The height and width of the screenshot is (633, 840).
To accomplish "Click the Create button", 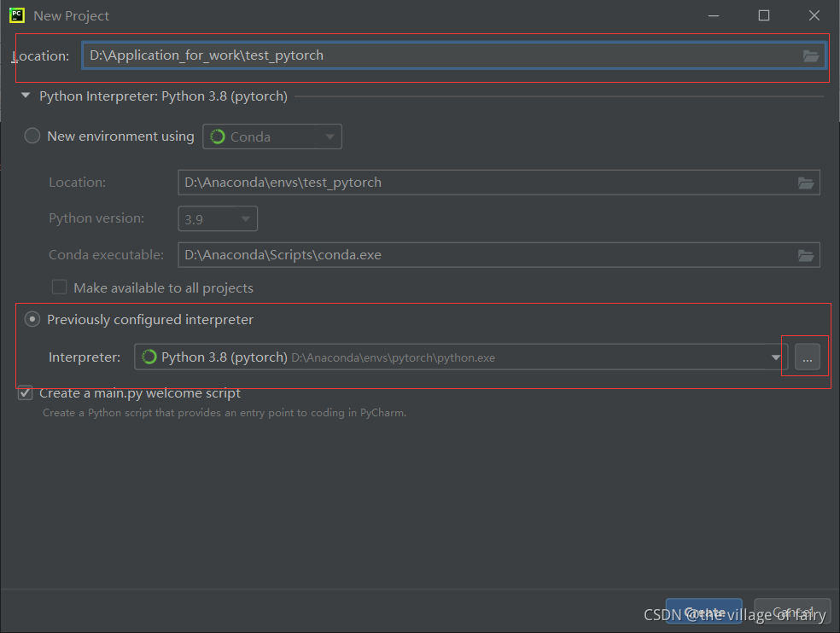I will [704, 612].
